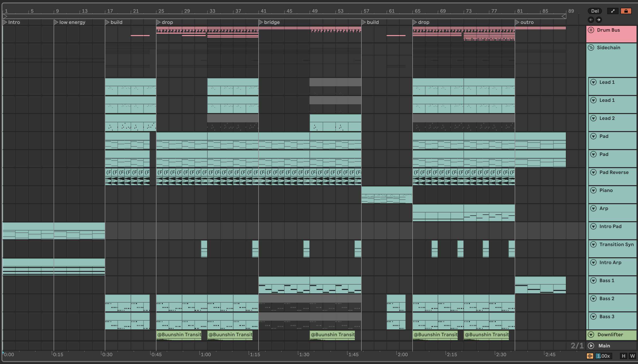Viewport: 638px width, 364px height.
Task: Click the 1.00x zoom factor field
Action: [603, 356]
